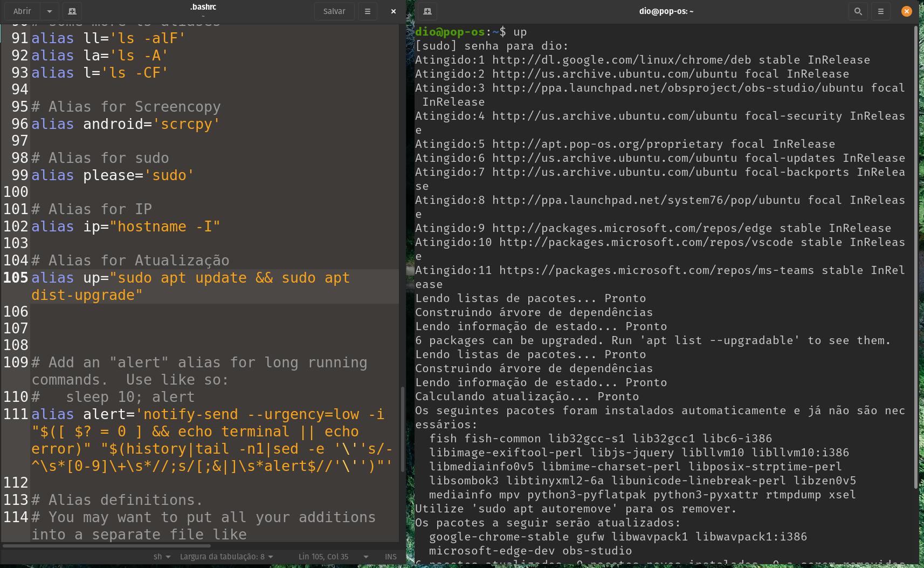Open the sh language selector dropdown
The height and width of the screenshot is (568, 924).
pos(162,557)
